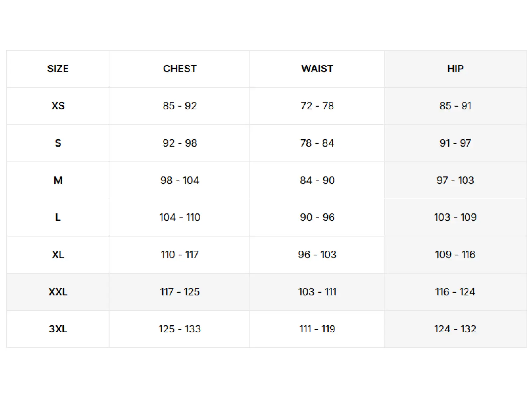Viewport: 532px width, 399px height.
Task: Choose the L size row label
Action: pyautogui.click(x=58, y=218)
